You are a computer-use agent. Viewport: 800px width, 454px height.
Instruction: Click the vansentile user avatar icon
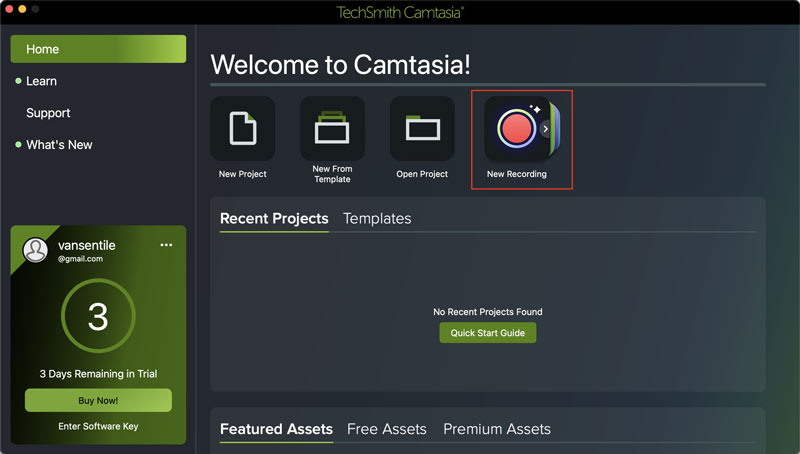pos(35,250)
